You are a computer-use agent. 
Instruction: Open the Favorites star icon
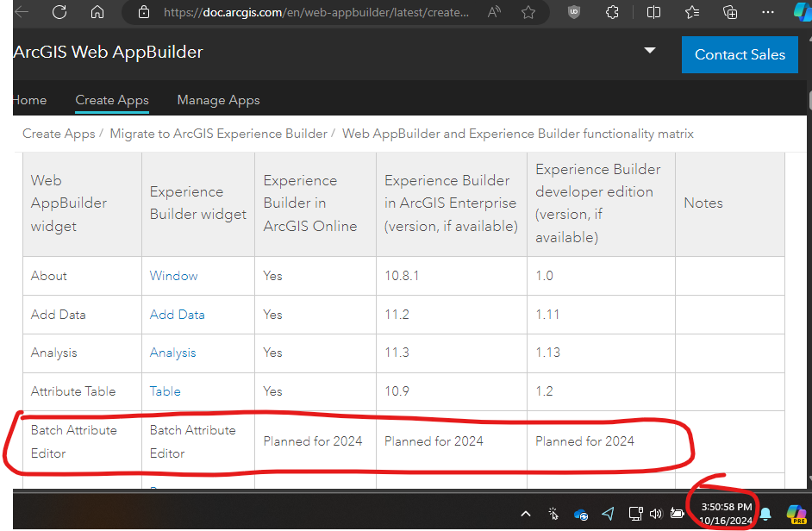tap(691, 12)
